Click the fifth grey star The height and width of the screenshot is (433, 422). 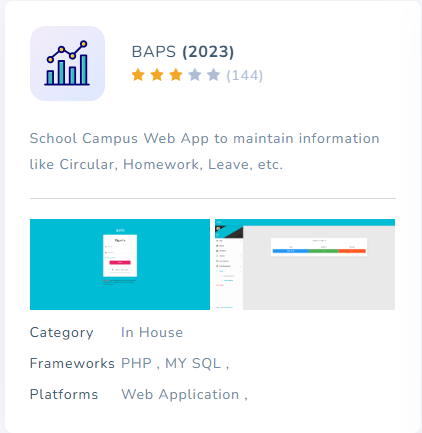[213, 75]
